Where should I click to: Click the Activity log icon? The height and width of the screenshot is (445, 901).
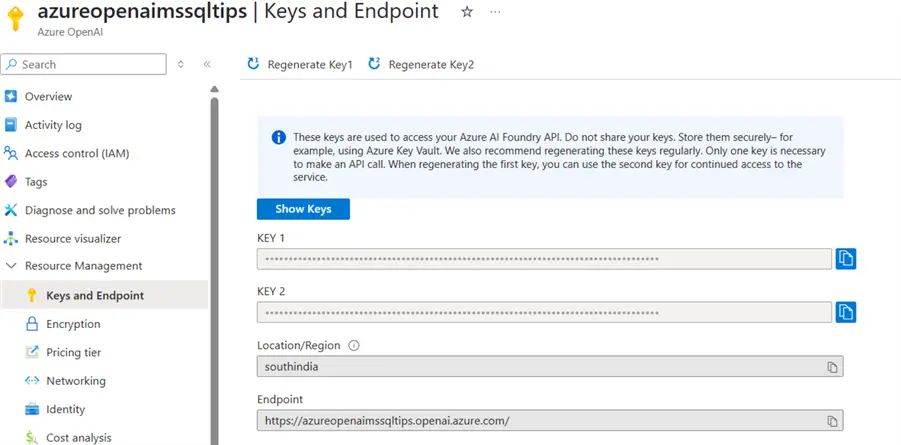point(10,125)
